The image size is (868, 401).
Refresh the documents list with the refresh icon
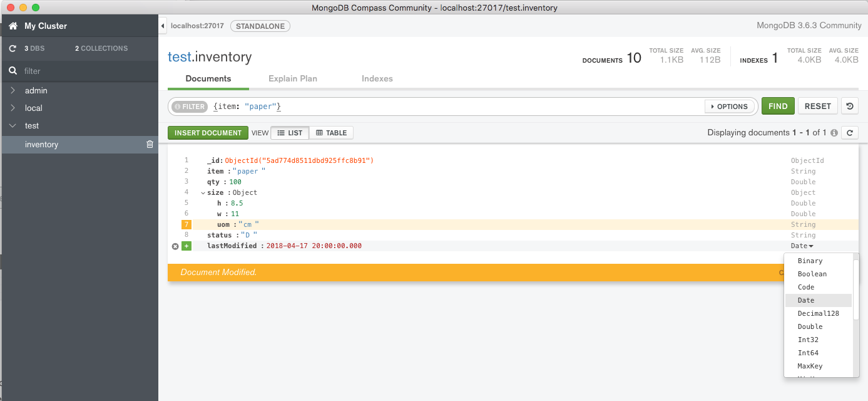click(x=849, y=132)
